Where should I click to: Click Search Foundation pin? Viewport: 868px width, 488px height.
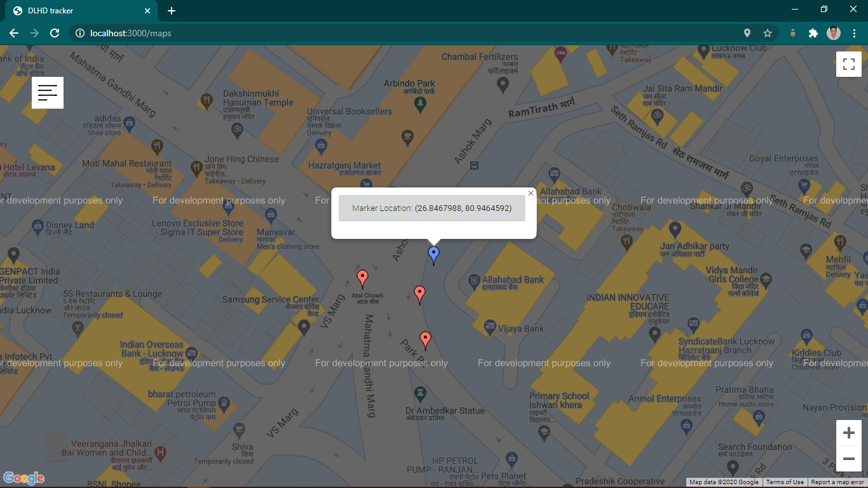tap(733, 468)
